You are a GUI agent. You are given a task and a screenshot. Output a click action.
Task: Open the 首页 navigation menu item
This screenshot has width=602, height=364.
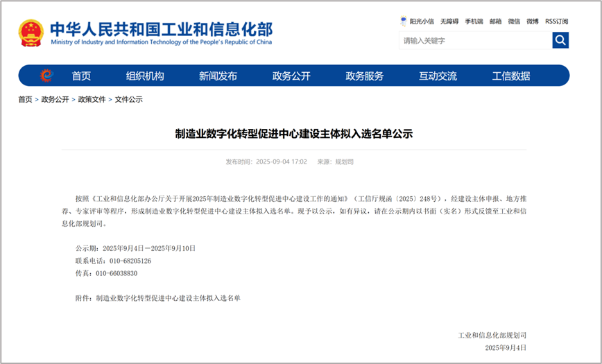[81, 76]
